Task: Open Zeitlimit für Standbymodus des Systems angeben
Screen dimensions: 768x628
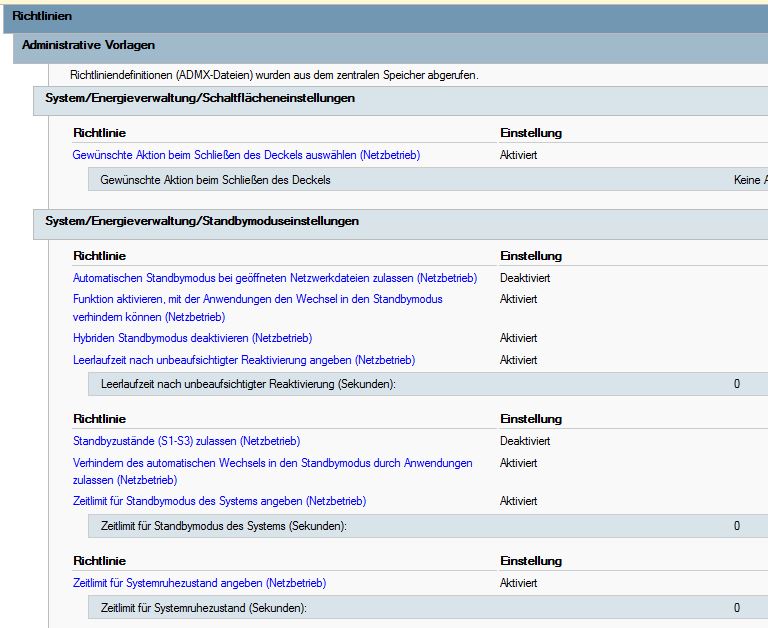Action: pyautogui.click(x=219, y=501)
